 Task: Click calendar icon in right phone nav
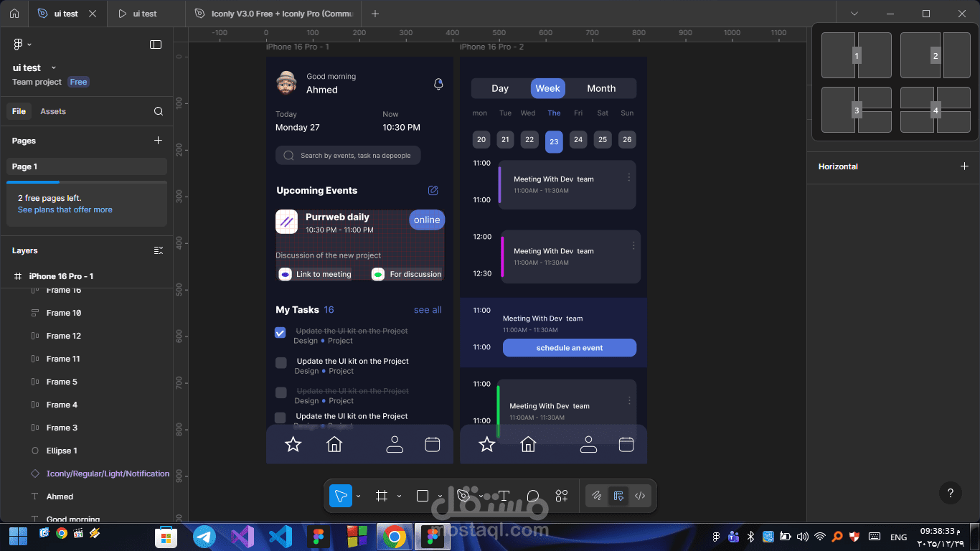click(x=626, y=445)
